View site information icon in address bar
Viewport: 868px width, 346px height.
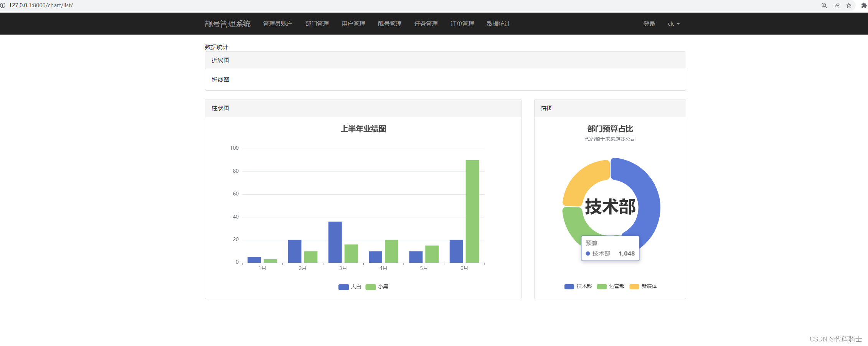[x=3, y=5]
